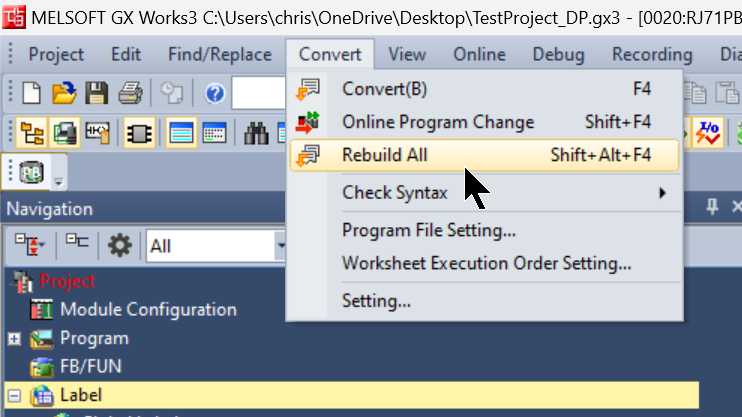
Task: Select Module Configuration in the tree
Action: click(148, 310)
